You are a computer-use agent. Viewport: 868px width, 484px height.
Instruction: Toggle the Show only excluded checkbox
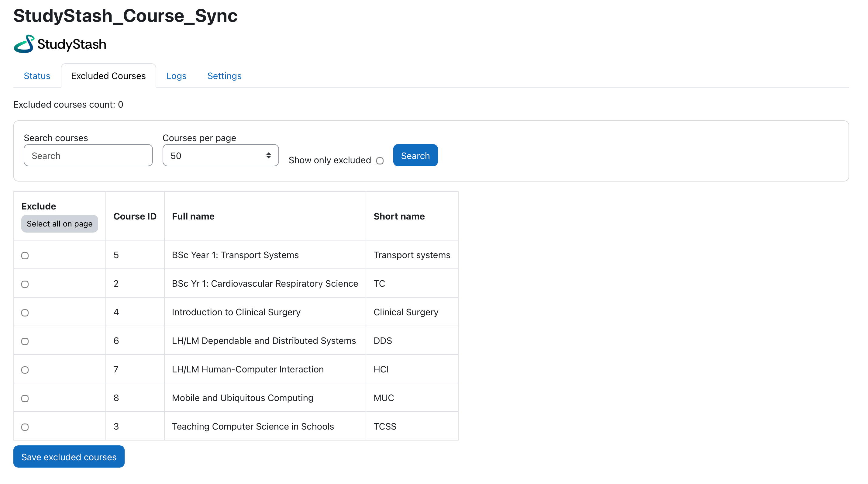click(380, 161)
